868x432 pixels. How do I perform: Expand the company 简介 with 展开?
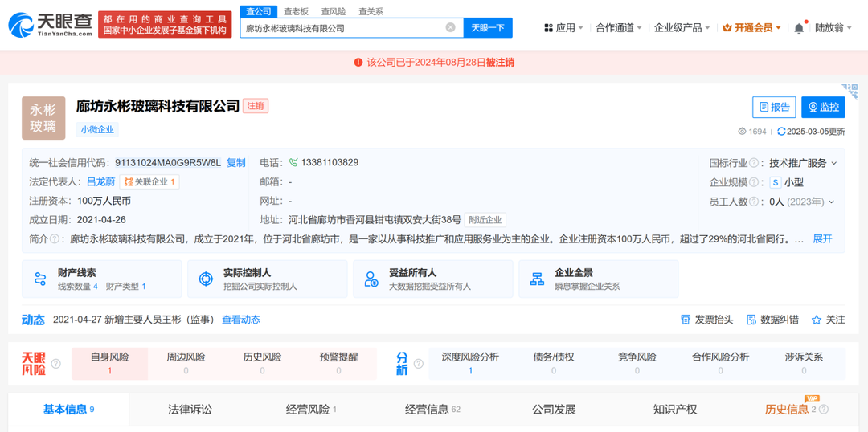point(822,239)
